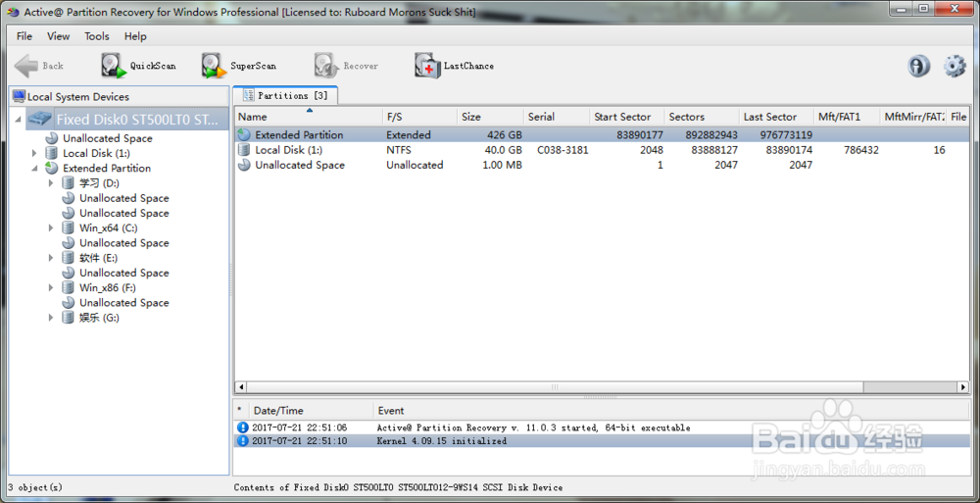Collapse the Fixed Disk0 tree node
The height and width of the screenshot is (503, 980).
click(x=18, y=120)
